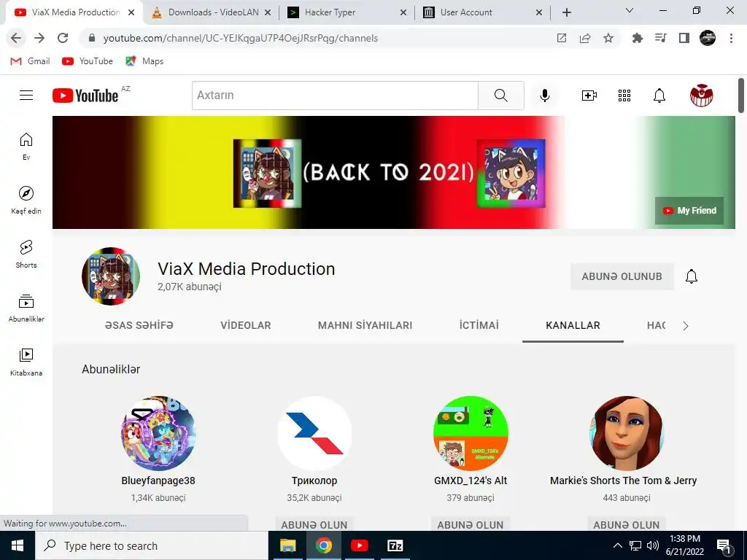Open the YouTube hamburger guide menu

point(26,96)
